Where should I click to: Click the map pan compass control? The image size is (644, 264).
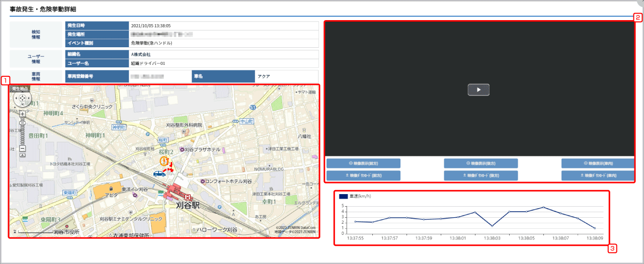coord(22,99)
